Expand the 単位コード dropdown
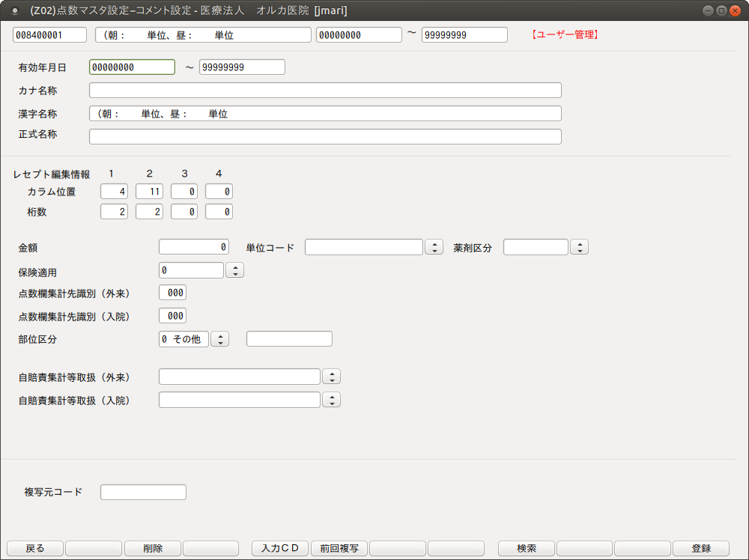Image resolution: width=749 pixels, height=560 pixels. coord(434,248)
